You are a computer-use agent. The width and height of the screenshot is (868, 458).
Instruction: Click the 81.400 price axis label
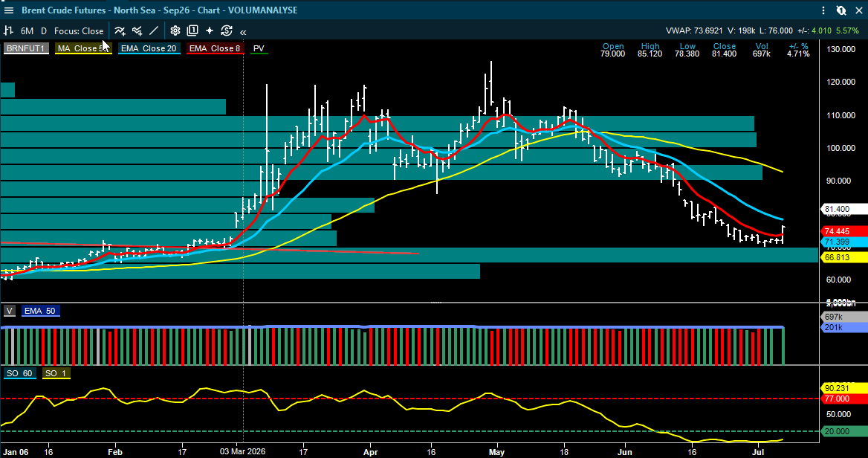click(x=843, y=210)
